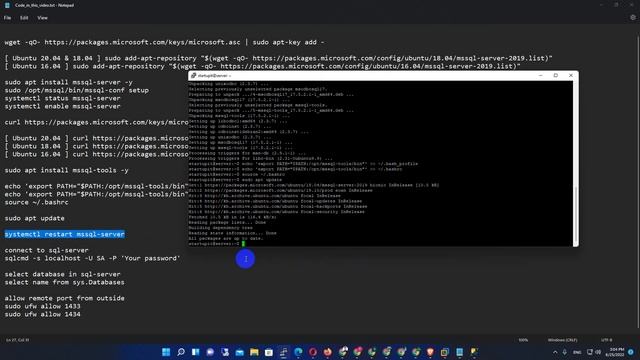Image resolution: width=640 pixels, height=360 pixels.
Task: Click the terminal prompt cursor line
Action: [216, 244]
